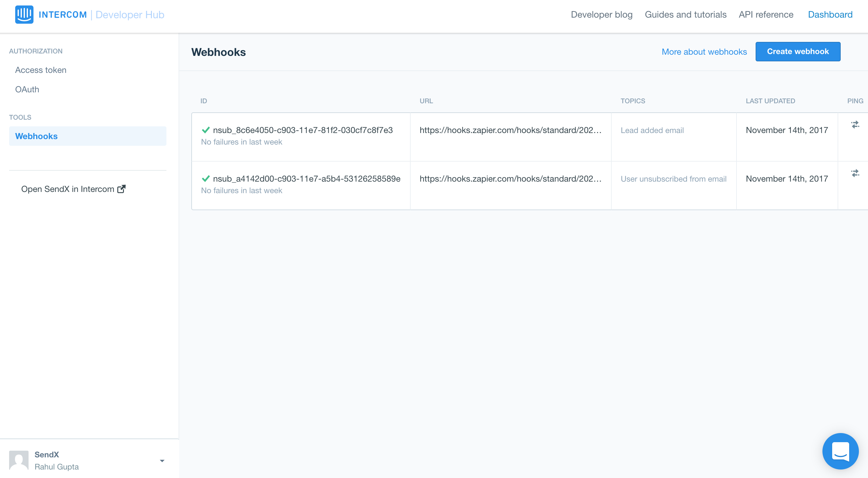This screenshot has height=478, width=868.
Task: Click Open SendX in Intercom link
Action: coord(68,189)
